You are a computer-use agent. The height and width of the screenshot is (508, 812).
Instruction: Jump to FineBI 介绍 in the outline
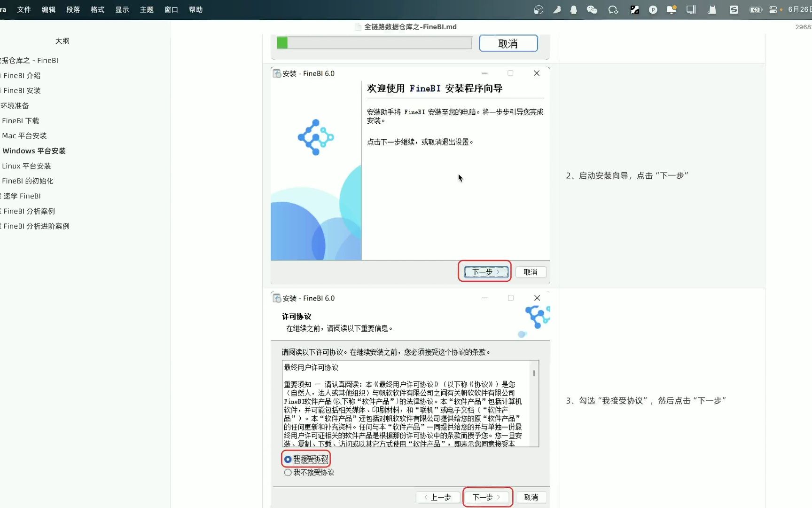(22, 75)
